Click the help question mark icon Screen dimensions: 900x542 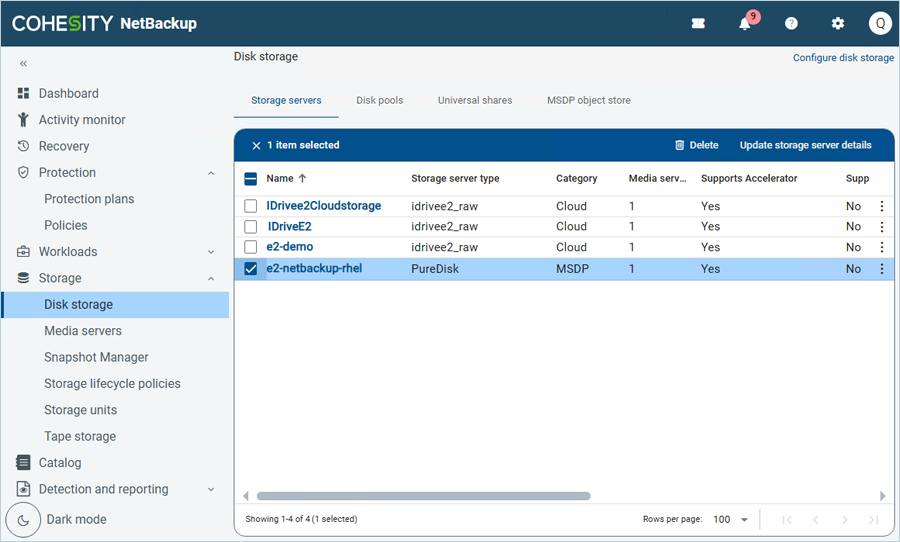[x=791, y=24]
